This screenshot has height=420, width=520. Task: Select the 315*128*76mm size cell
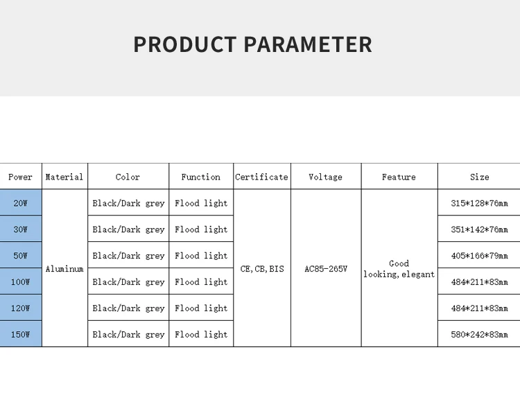pos(479,203)
